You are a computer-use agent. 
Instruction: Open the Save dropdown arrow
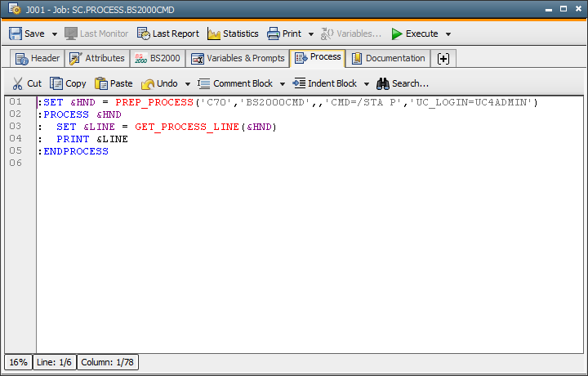pyautogui.click(x=55, y=34)
